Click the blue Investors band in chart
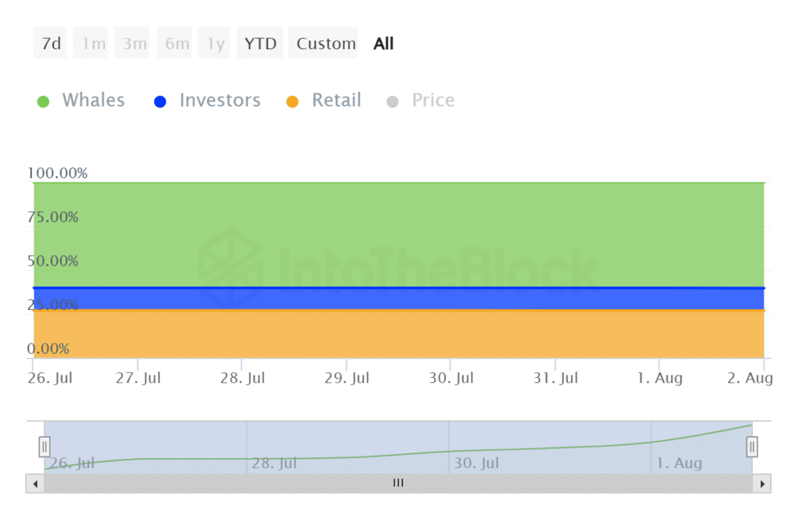Viewport: 798px width, 532px height. point(398,298)
